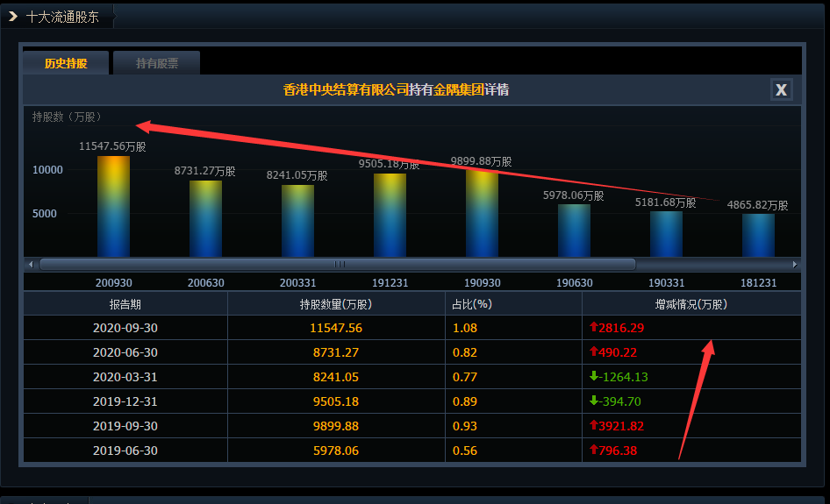Click the 5181.68万股 bar label
830x504 pixels.
pyautogui.click(x=665, y=202)
